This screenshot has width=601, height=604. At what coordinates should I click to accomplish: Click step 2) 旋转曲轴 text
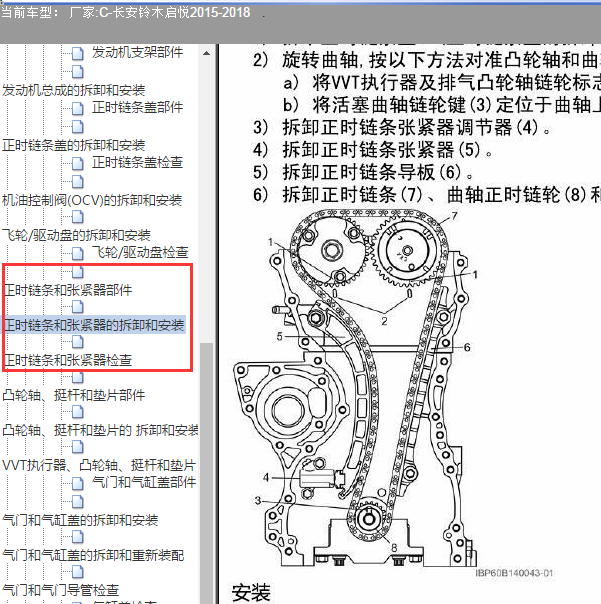tap(426, 60)
